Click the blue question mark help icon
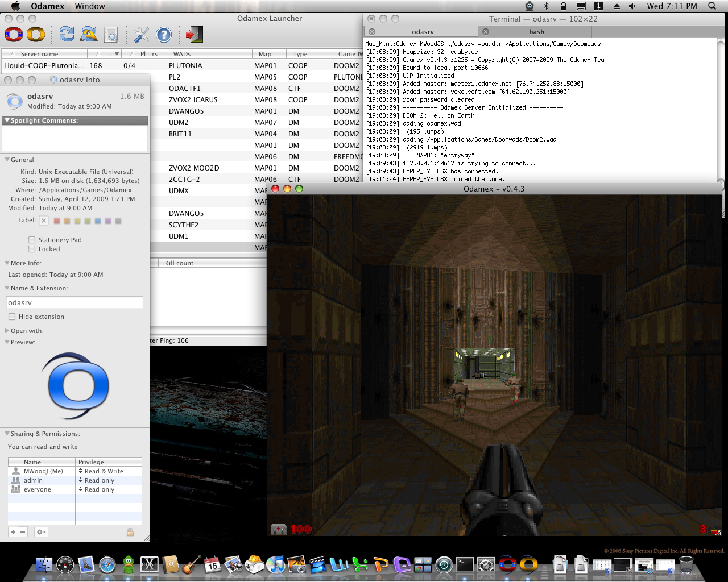This screenshot has height=582, width=728. [x=164, y=35]
